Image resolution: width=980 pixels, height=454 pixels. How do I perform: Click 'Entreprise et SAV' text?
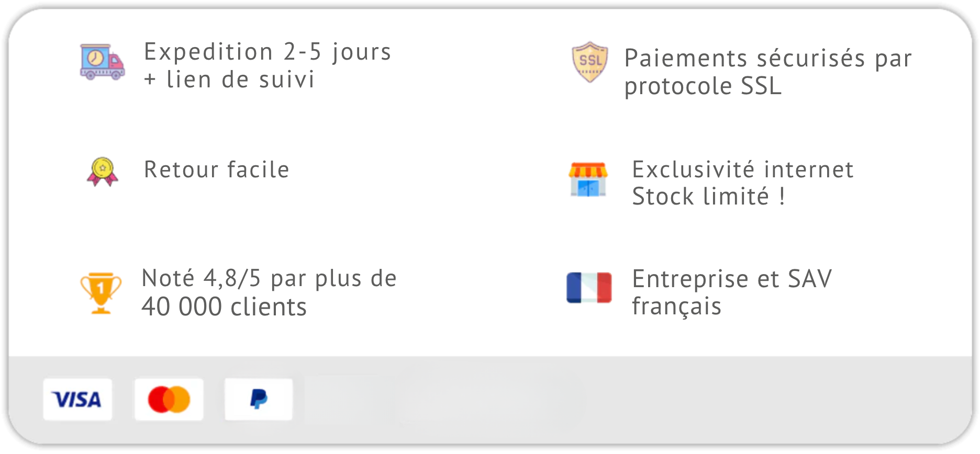732,279
